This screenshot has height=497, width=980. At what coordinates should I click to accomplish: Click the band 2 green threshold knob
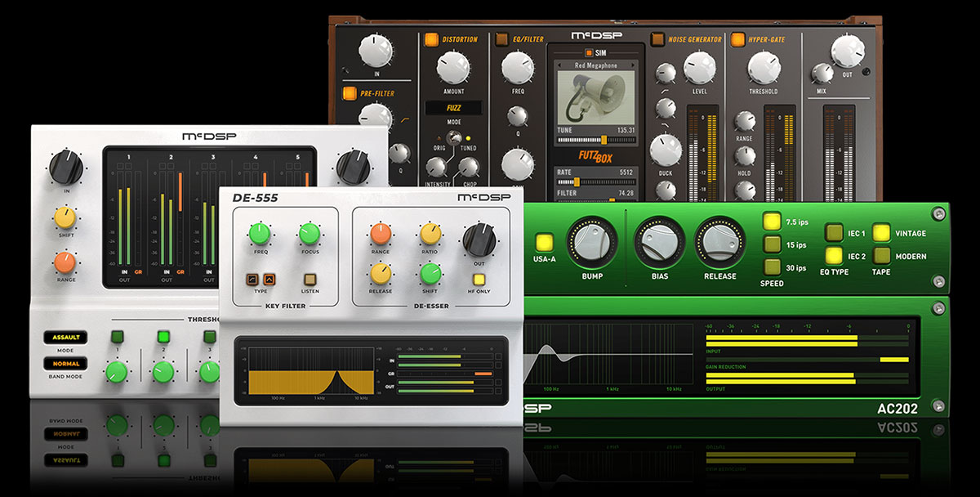(164, 373)
